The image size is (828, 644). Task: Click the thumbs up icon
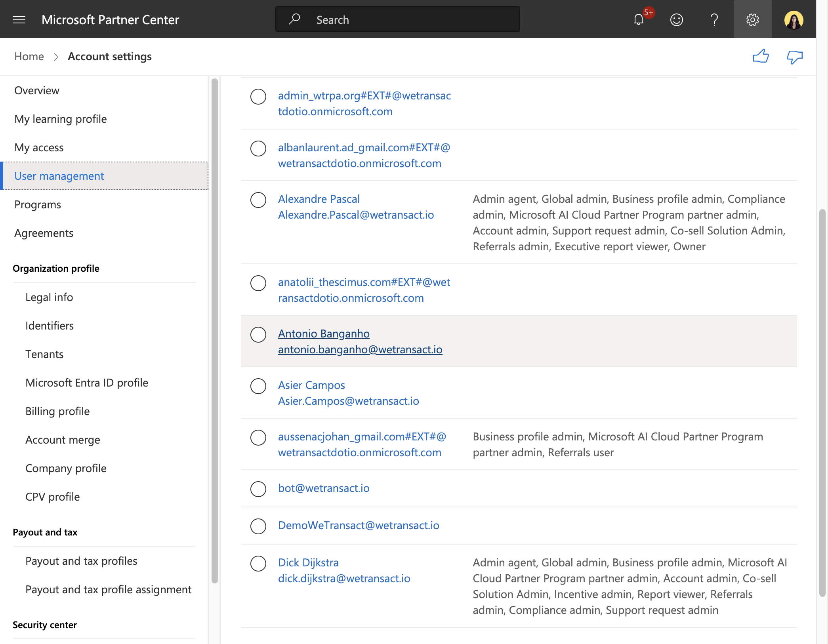coord(761,56)
